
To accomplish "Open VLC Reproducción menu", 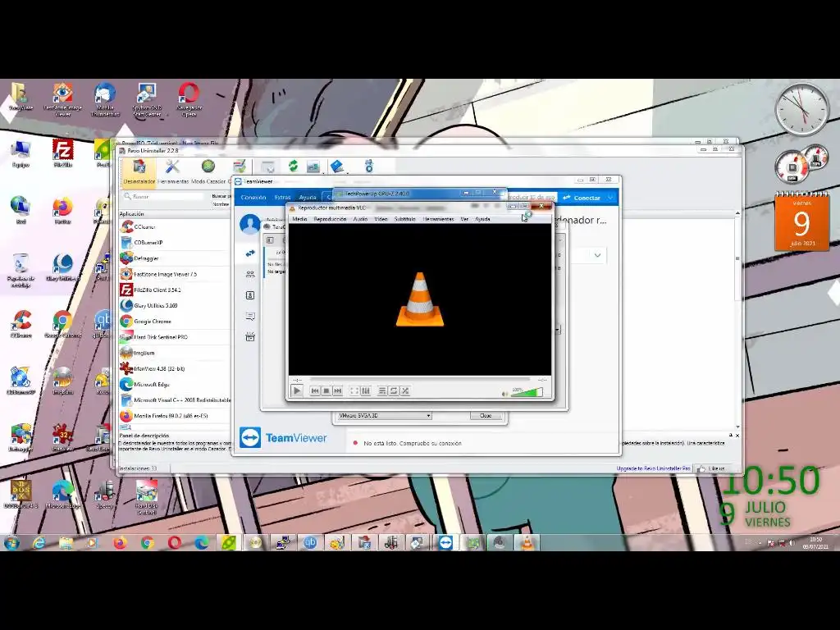I will point(330,219).
